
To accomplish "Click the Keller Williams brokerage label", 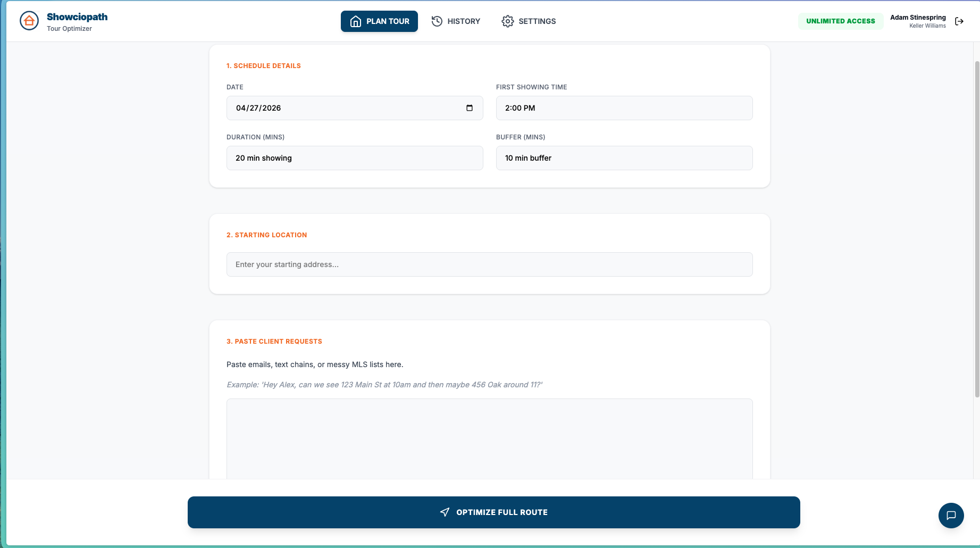I will pyautogui.click(x=927, y=26).
